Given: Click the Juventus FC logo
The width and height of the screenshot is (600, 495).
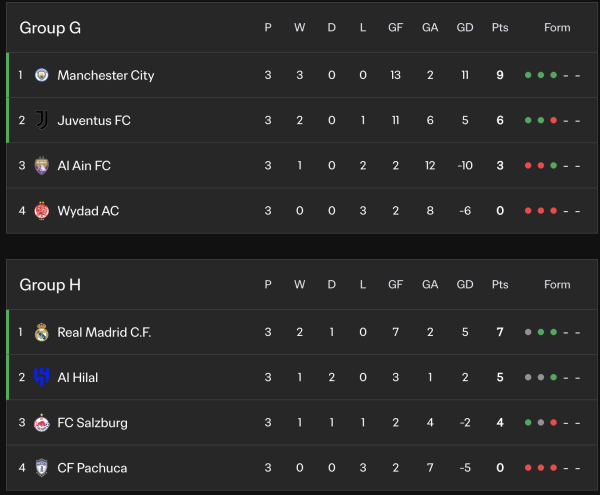Looking at the screenshot, I should pos(41,120).
